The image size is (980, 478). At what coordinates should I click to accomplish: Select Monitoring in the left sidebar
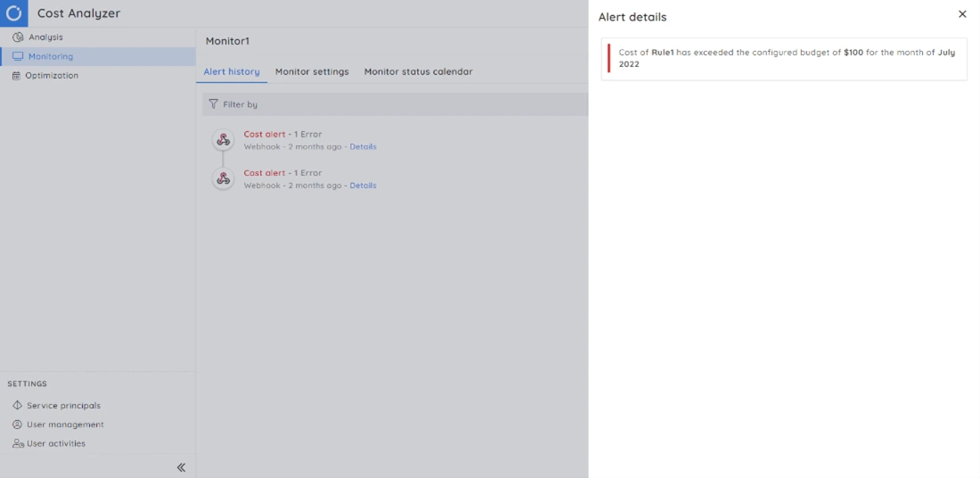click(x=51, y=56)
